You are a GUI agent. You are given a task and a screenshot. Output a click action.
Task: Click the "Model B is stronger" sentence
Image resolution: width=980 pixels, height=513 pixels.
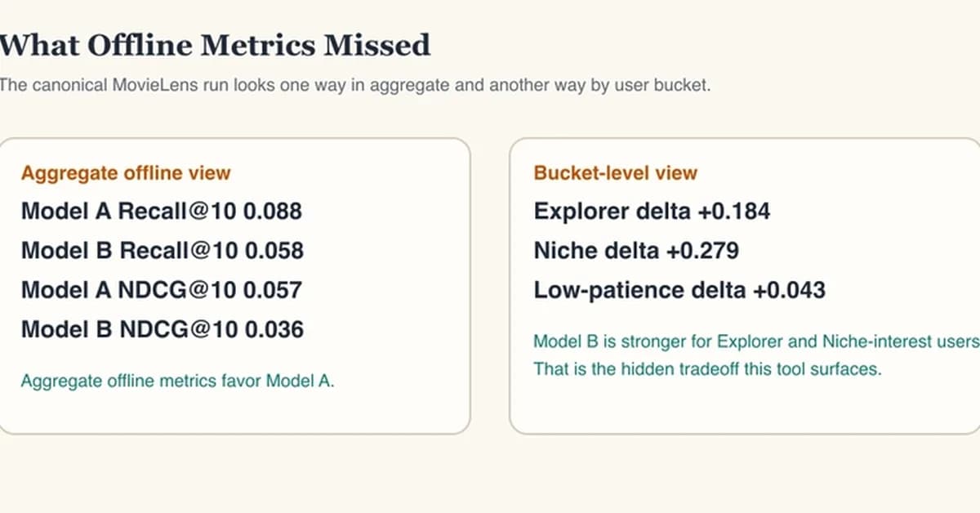click(755, 341)
